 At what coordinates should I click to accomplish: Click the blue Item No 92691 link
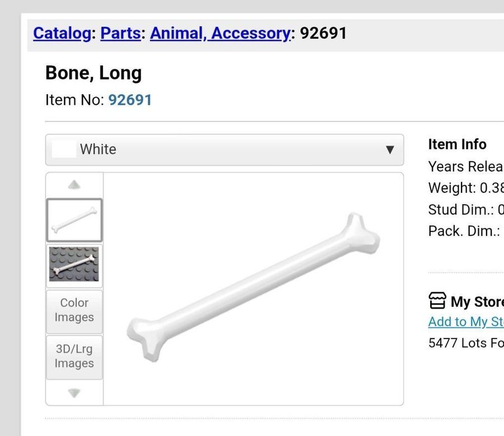(130, 100)
